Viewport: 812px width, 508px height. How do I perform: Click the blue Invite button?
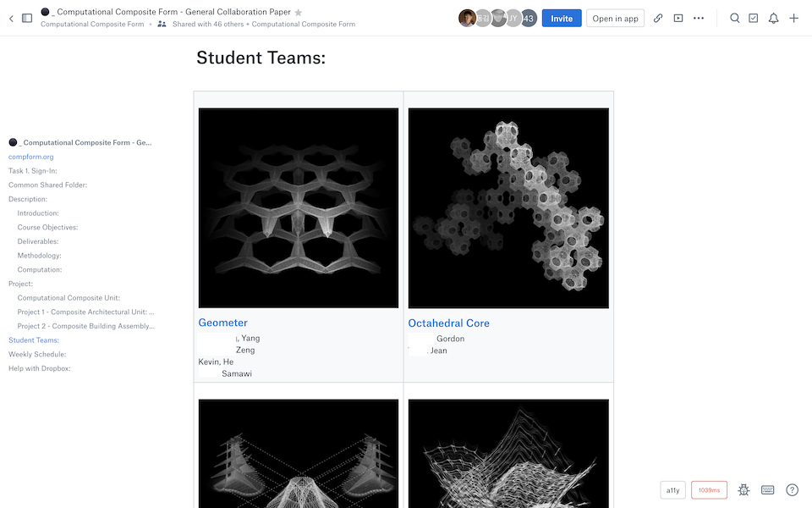(562, 18)
